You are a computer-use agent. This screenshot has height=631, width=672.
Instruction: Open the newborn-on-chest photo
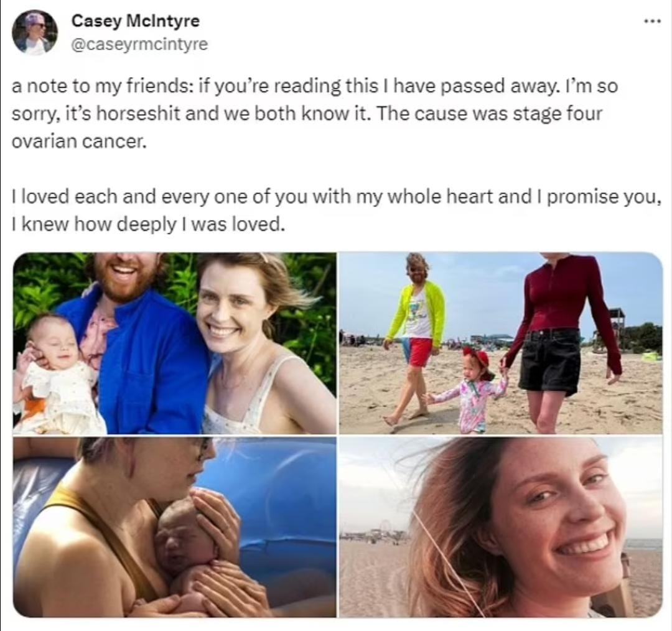pyautogui.click(x=174, y=527)
